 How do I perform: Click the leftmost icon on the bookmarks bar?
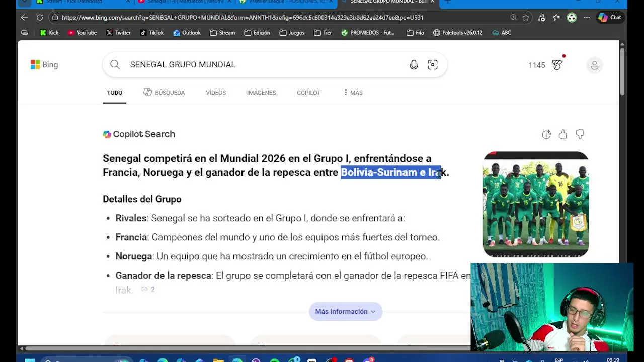point(25,33)
